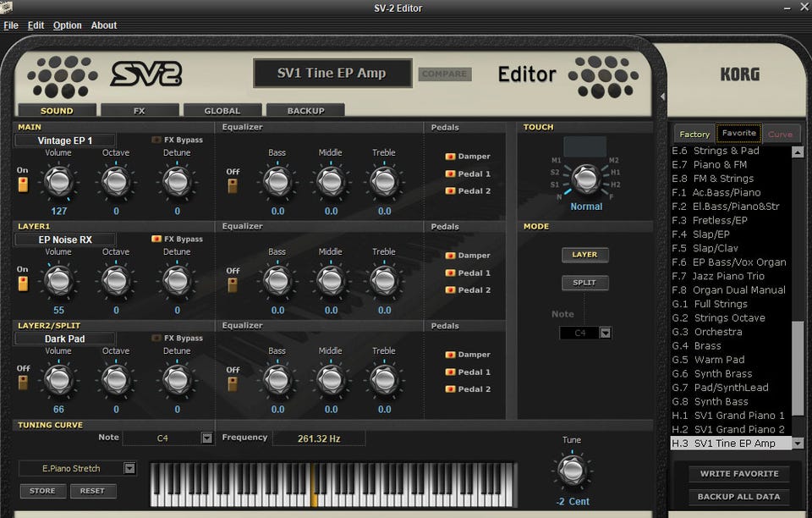812x518 pixels.
Task: Click WRITE FAVORITE button
Action: coord(739,473)
